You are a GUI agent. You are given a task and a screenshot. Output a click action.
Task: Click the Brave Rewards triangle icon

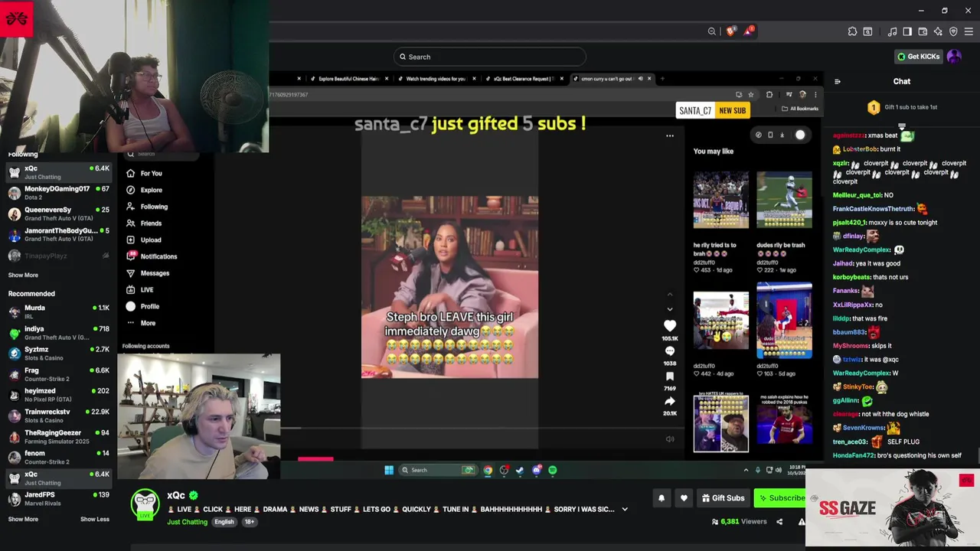[748, 31]
